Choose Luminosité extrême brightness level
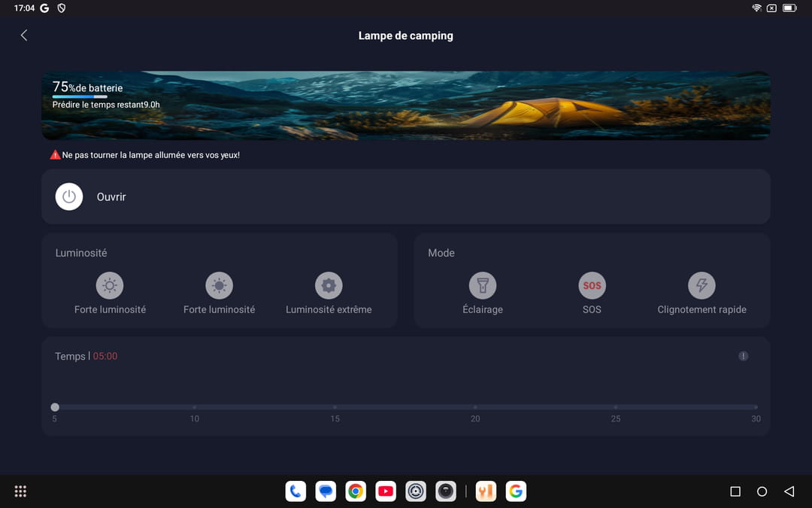812x508 pixels. pyautogui.click(x=329, y=286)
